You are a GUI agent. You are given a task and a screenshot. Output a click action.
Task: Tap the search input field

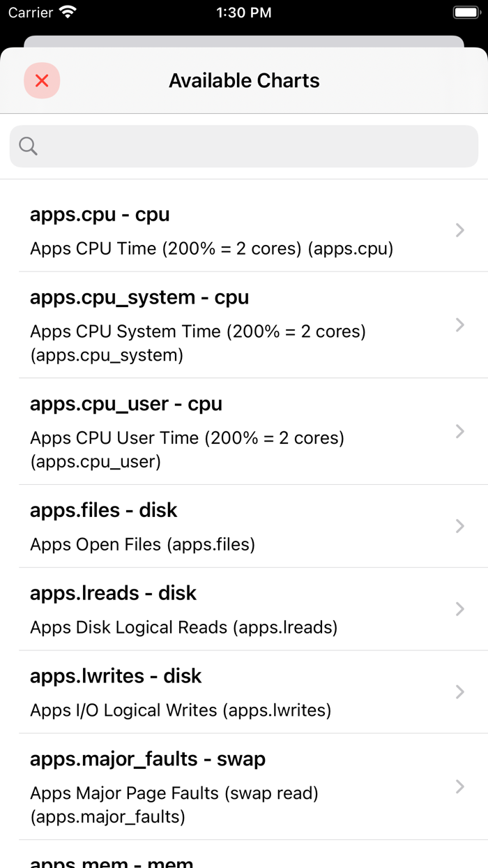244,146
